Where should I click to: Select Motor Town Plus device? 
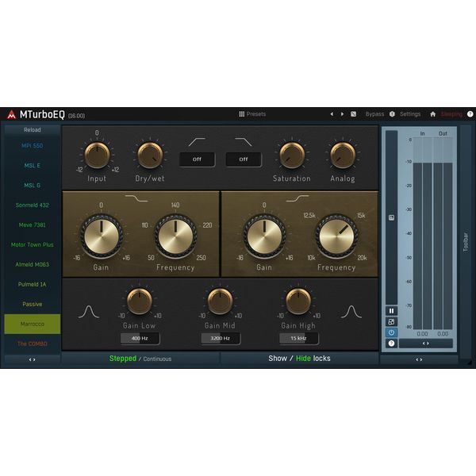pyautogui.click(x=33, y=244)
